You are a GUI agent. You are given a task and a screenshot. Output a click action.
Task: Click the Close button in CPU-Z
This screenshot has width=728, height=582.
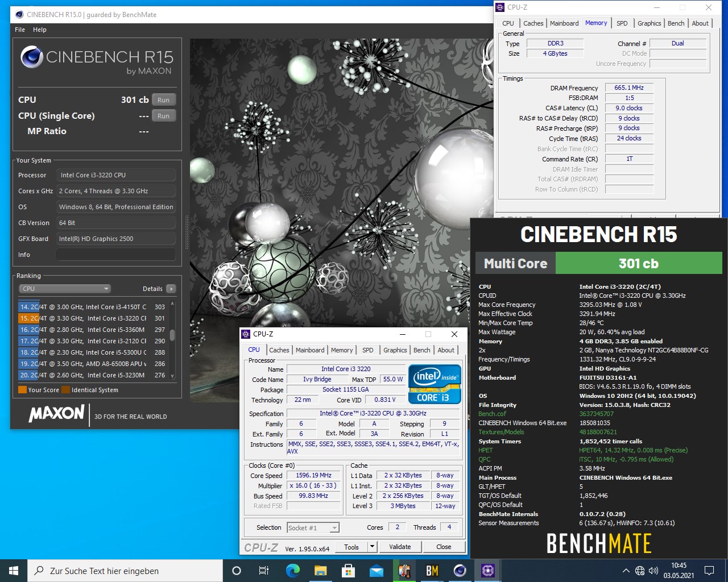click(x=444, y=547)
